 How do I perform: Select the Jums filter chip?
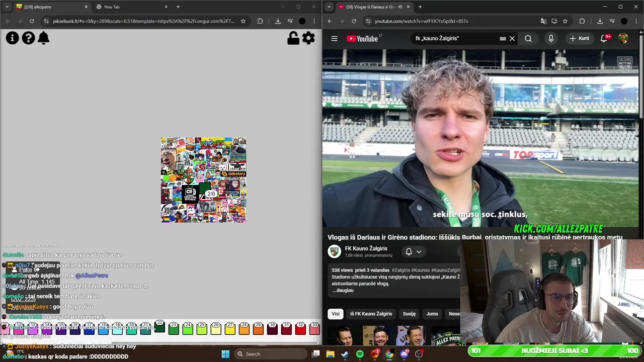432,314
